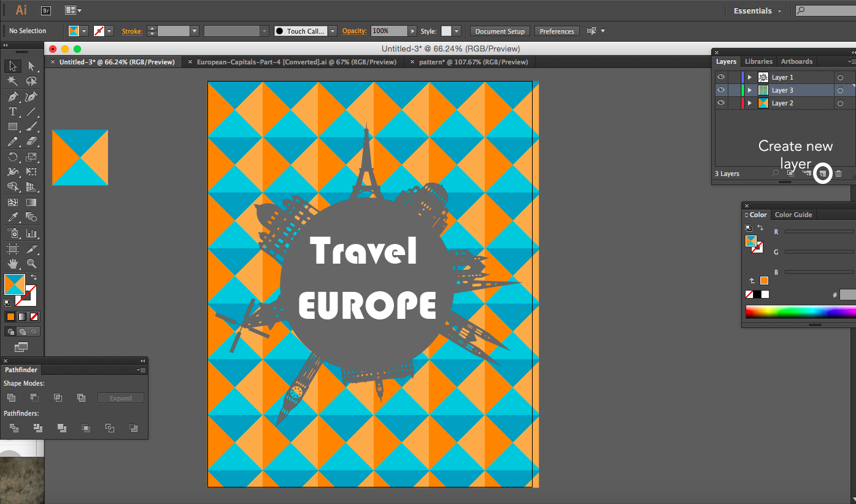The width and height of the screenshot is (856, 504).
Task: Pick the Pencil tool
Action: tap(12, 142)
